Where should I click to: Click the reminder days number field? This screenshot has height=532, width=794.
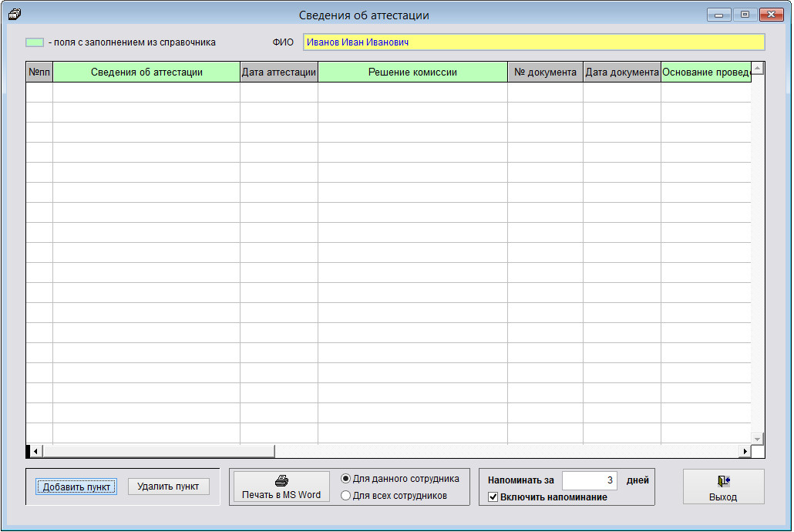[589, 481]
